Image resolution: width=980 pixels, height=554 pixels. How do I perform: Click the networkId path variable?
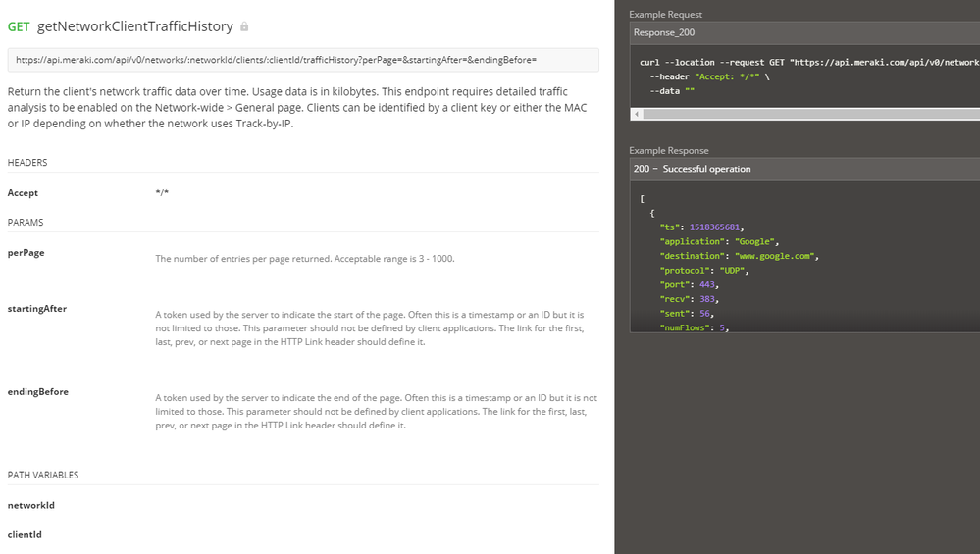(31, 505)
